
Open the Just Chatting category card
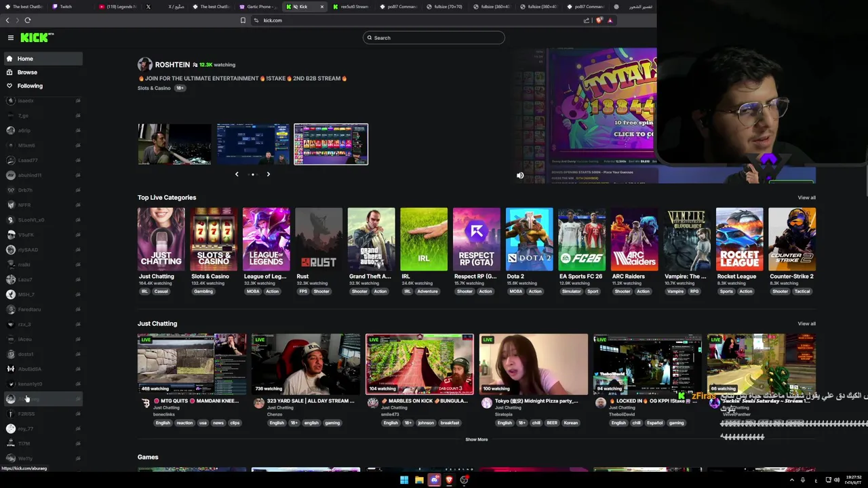pyautogui.click(x=161, y=239)
